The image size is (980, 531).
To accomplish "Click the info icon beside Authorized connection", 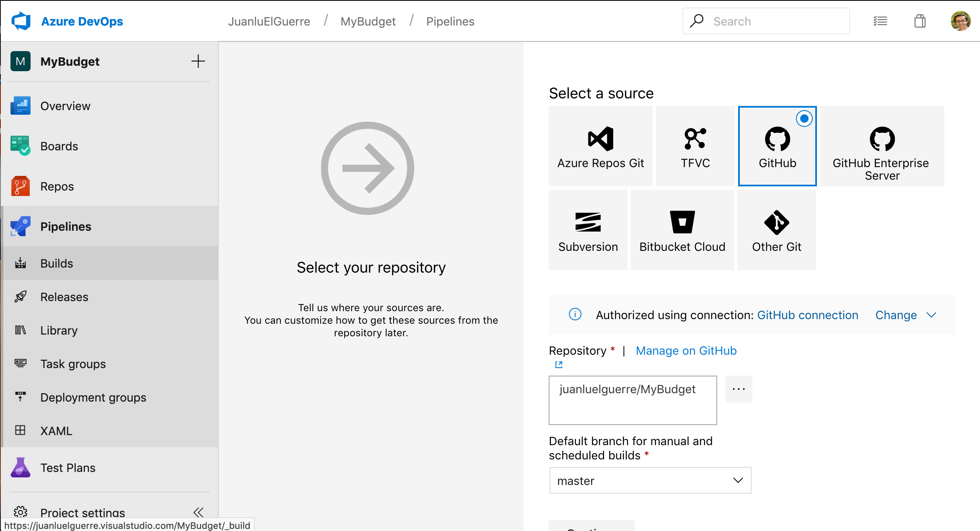I will [x=575, y=314].
